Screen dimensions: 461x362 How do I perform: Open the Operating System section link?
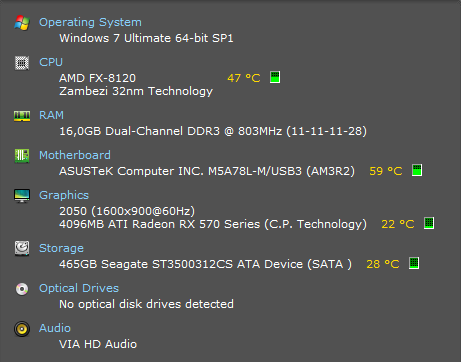[90, 22]
